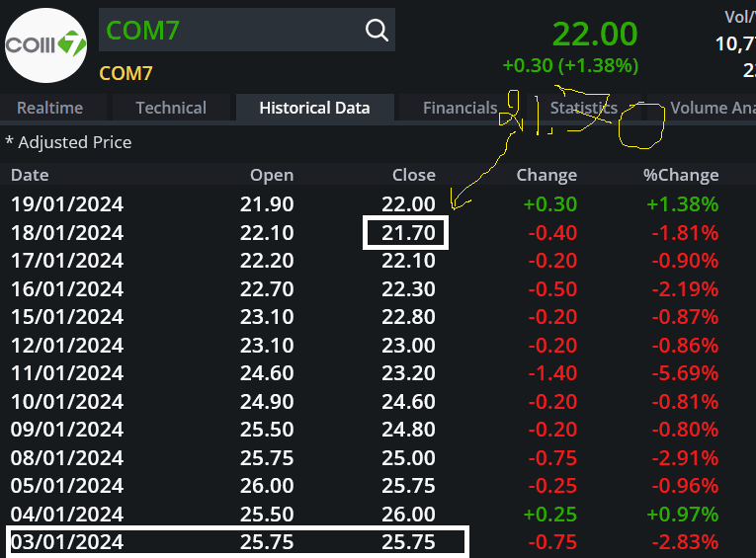Screen dimensions: 756x558
Task: Click the -2.19% change on 16/01/2024
Action: pos(685,289)
